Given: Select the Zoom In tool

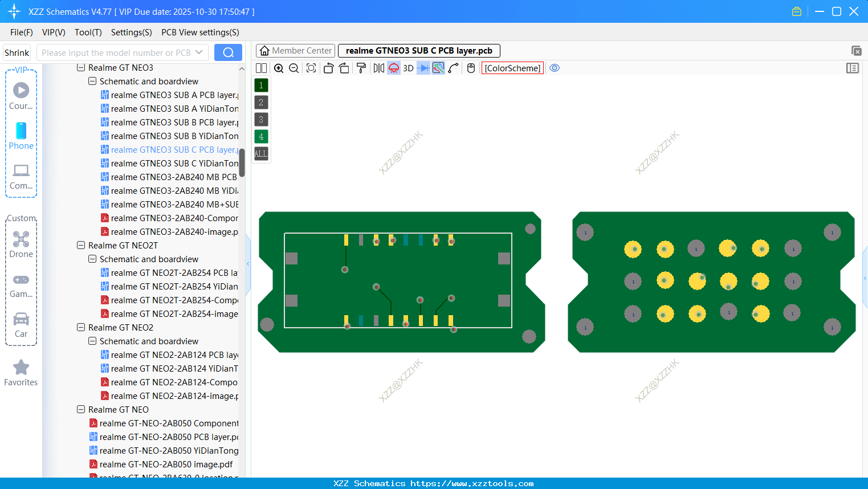Looking at the screenshot, I should coord(279,68).
